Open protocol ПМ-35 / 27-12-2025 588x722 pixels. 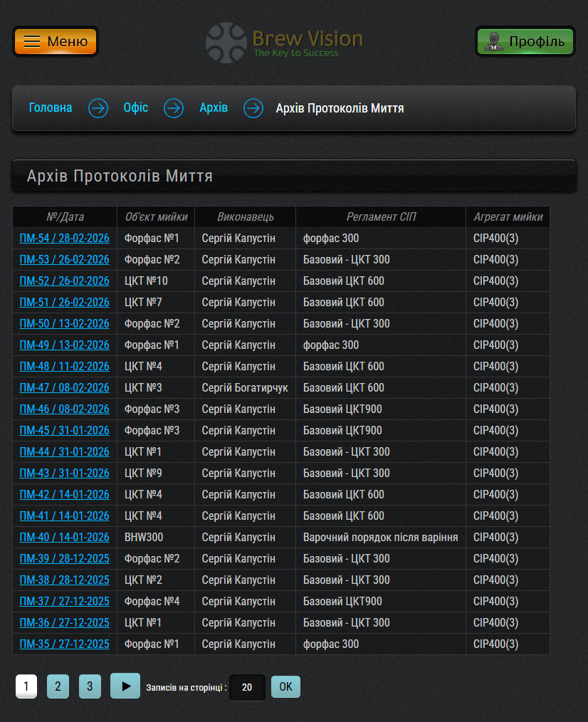point(65,644)
